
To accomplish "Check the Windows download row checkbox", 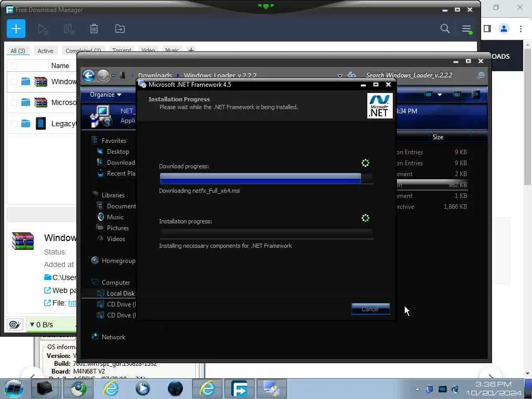I will (14, 82).
